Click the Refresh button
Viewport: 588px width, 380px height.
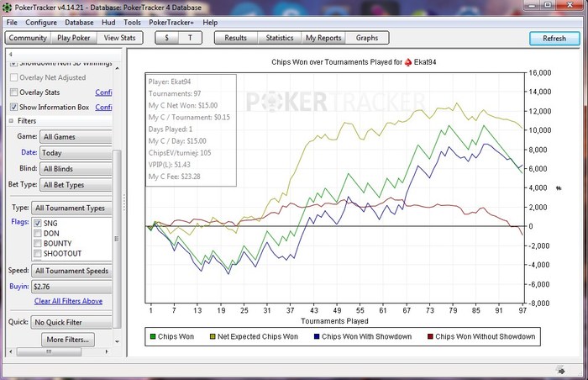click(x=554, y=39)
